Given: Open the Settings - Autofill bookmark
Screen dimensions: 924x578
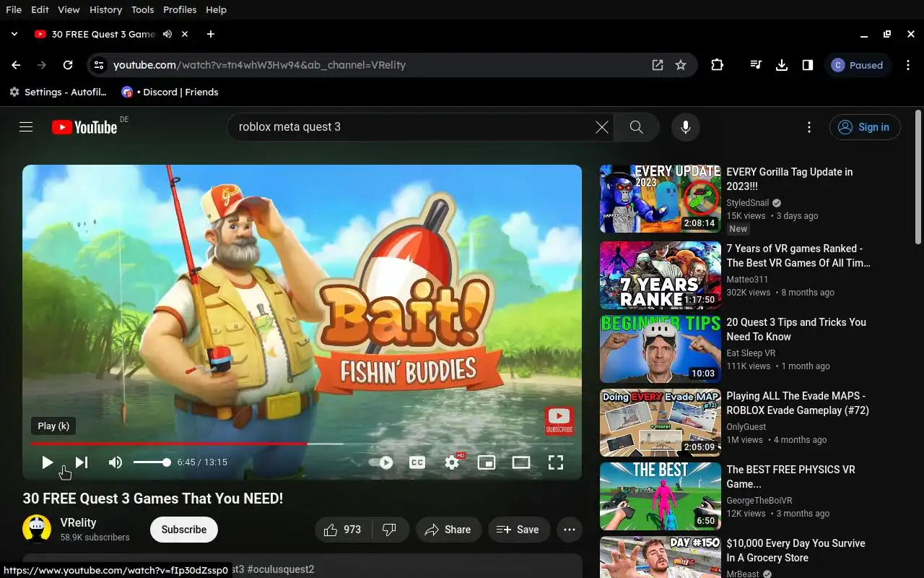Looking at the screenshot, I should pos(58,92).
